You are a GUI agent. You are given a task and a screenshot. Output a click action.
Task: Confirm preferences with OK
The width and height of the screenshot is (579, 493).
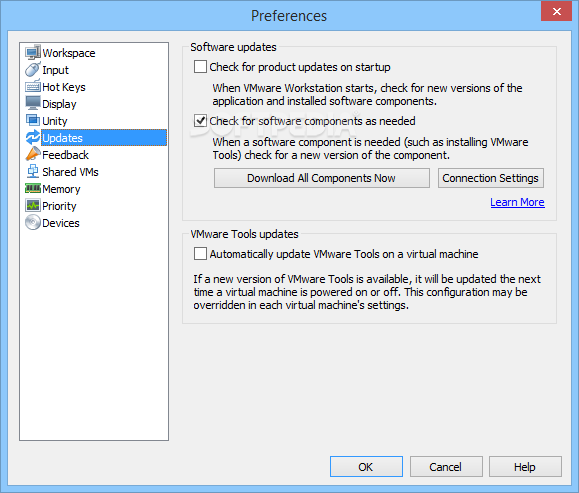point(366,467)
